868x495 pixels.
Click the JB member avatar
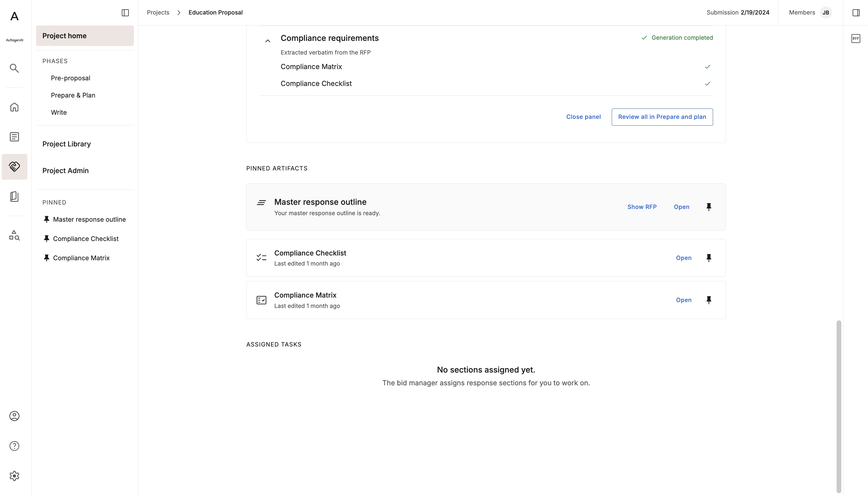click(826, 12)
